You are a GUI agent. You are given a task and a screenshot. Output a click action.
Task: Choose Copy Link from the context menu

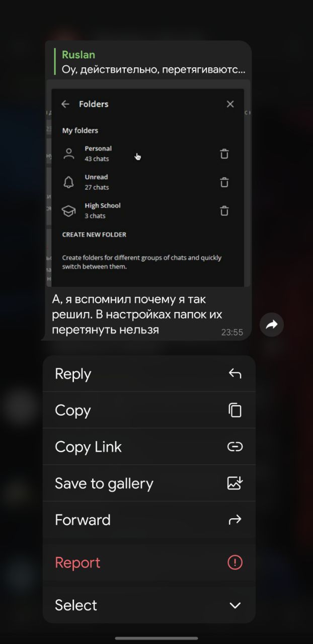click(149, 447)
